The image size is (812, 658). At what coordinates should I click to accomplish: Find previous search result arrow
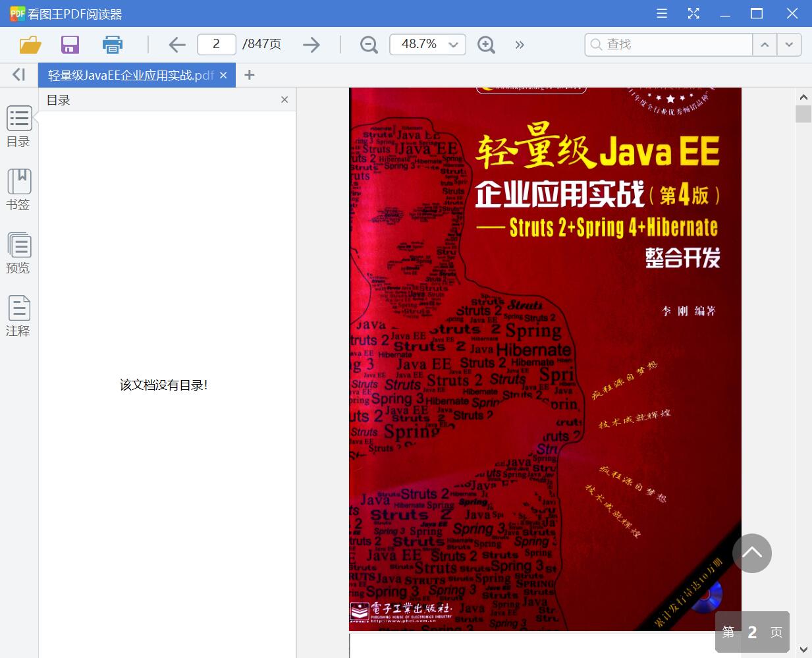[x=765, y=44]
